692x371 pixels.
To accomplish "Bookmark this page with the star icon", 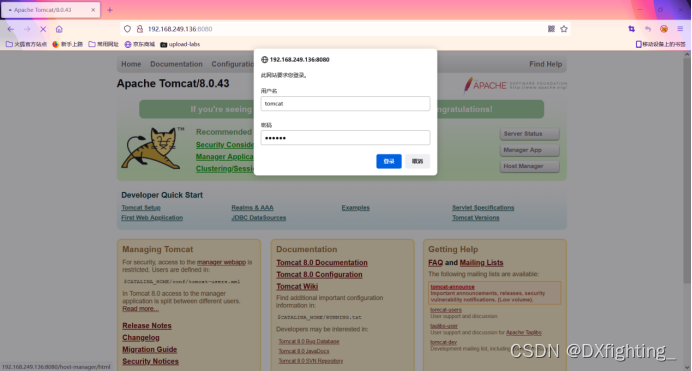I will (x=564, y=29).
